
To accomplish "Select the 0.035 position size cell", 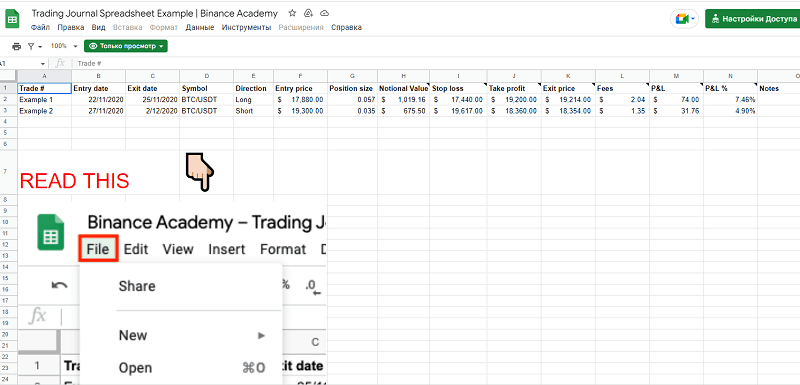I will click(x=353, y=111).
